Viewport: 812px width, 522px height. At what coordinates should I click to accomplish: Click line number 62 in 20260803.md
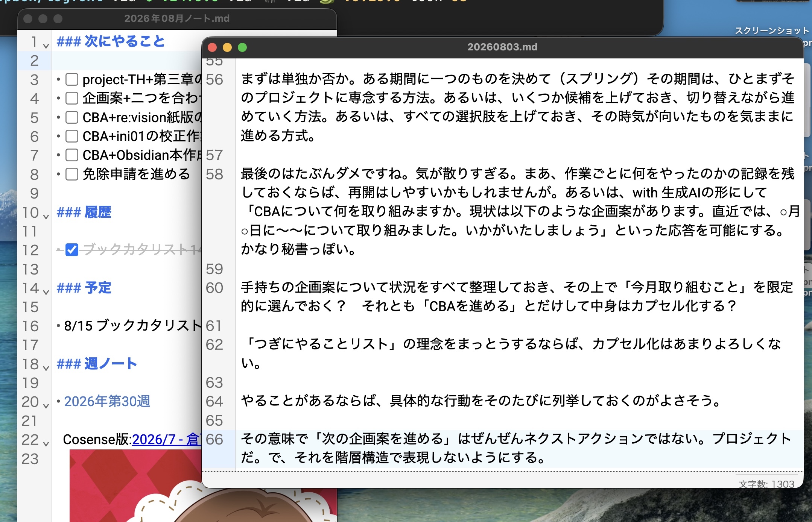coord(214,344)
